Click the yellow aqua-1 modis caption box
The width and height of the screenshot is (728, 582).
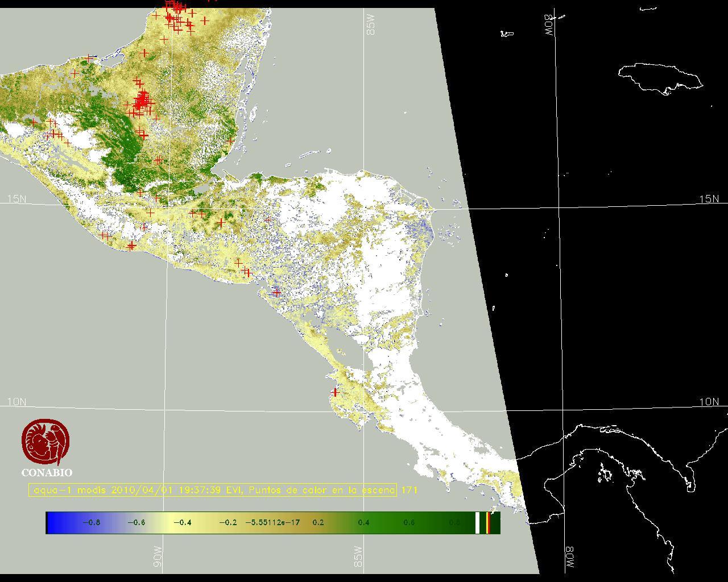[x=212, y=490]
